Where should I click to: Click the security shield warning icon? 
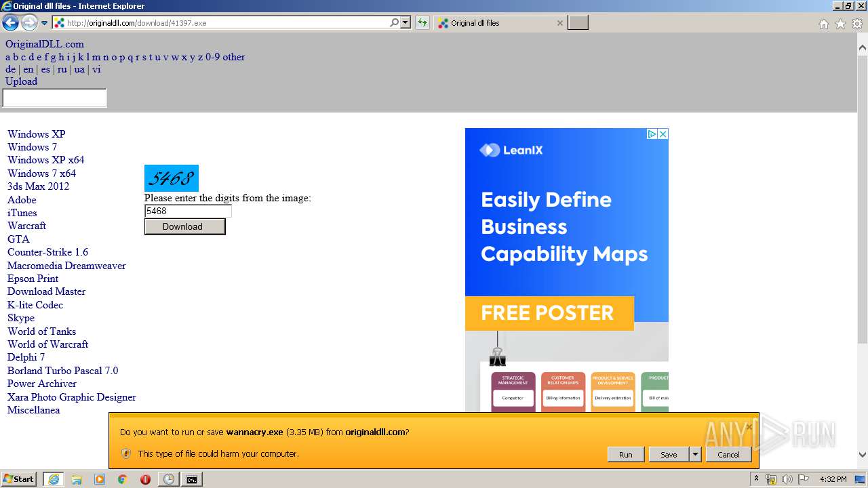click(x=125, y=453)
